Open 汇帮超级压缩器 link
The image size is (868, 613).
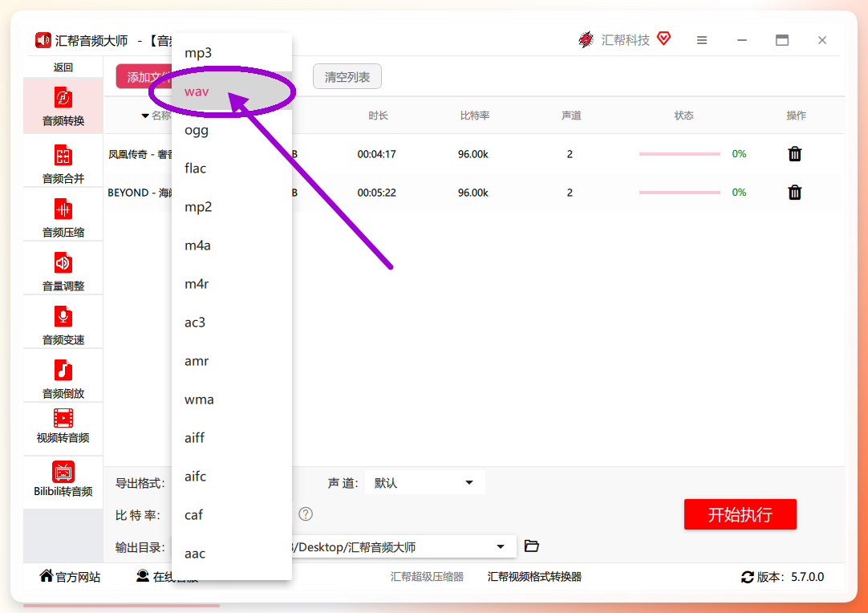point(427,577)
